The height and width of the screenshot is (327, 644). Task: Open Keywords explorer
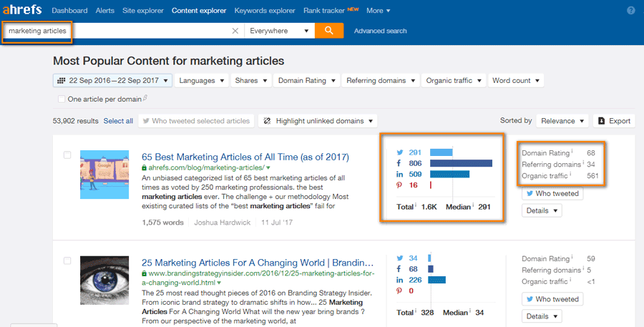(265, 10)
